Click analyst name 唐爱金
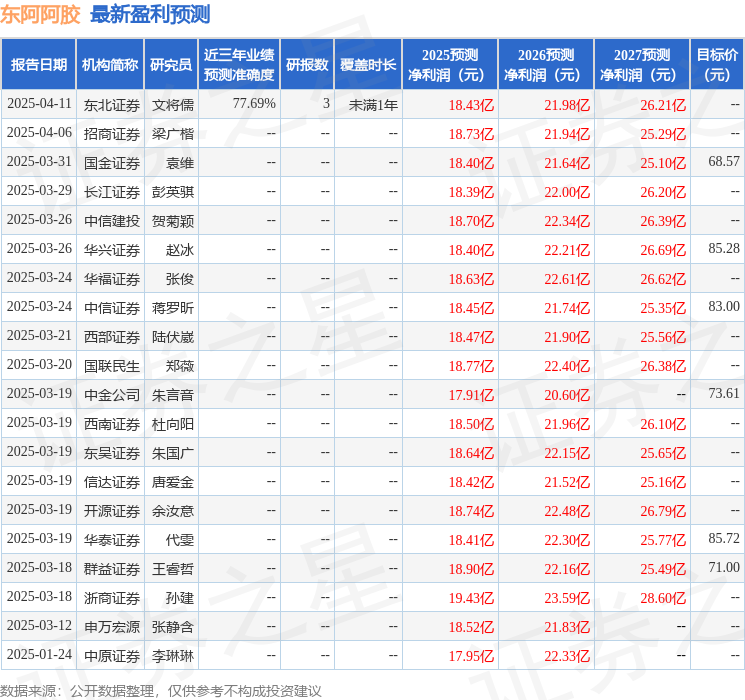Image resolution: width=745 pixels, height=700 pixels. 173,482
